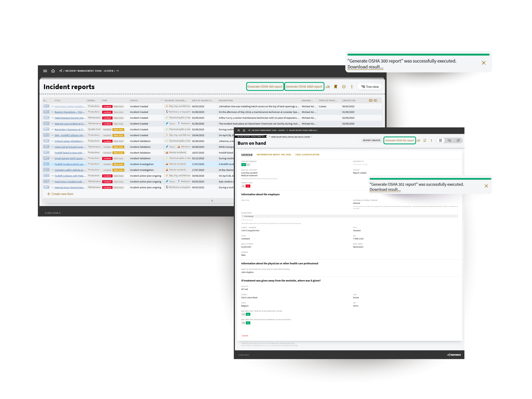Screen dimensions: 532x399
Task: Click Generate OSHA 301 report button
Action: coord(400,140)
